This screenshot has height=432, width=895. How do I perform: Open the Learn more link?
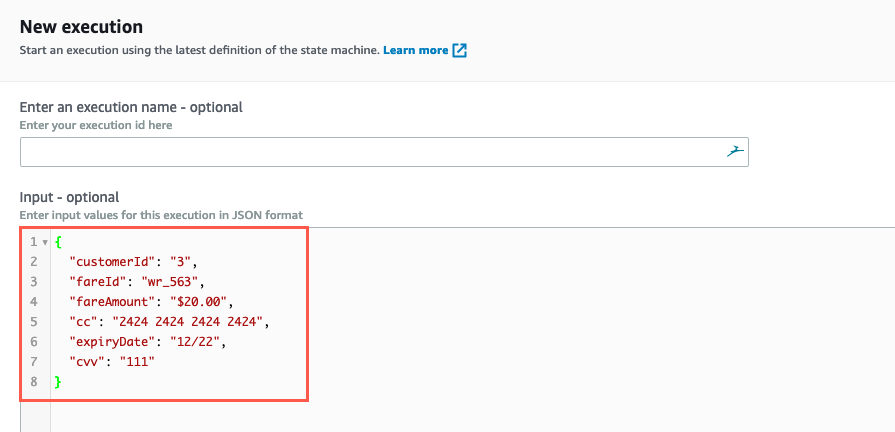pos(416,50)
